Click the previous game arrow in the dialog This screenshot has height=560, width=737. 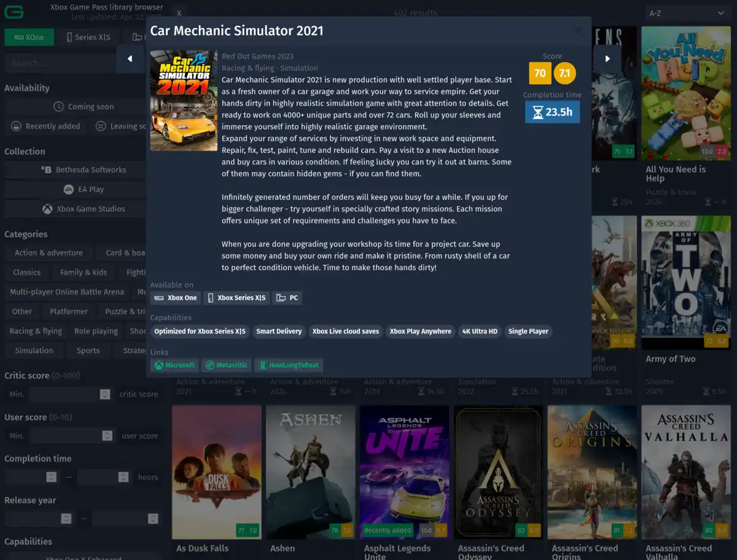130,59
